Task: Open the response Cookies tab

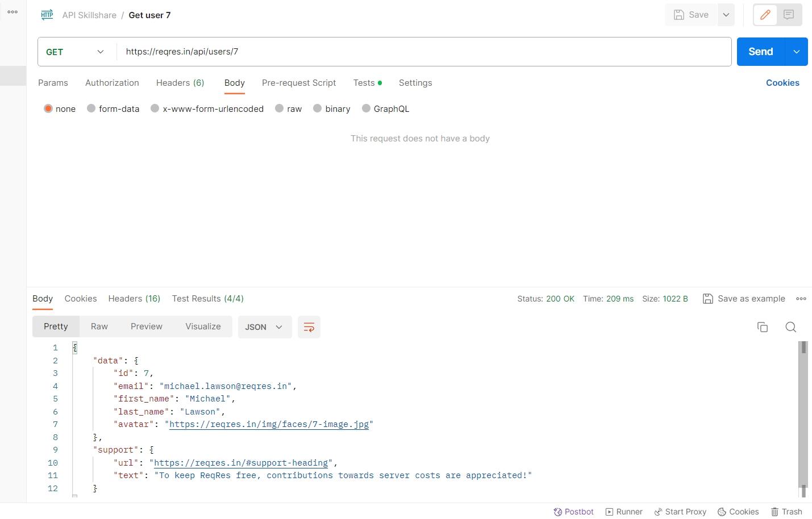Action: (81, 299)
